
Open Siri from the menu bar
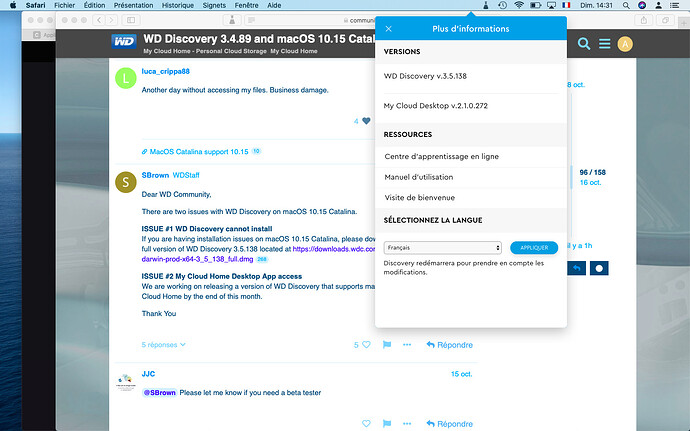coord(642,5)
